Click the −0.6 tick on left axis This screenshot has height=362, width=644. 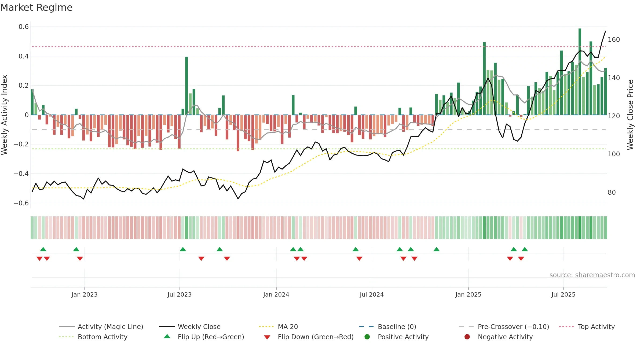21,203
